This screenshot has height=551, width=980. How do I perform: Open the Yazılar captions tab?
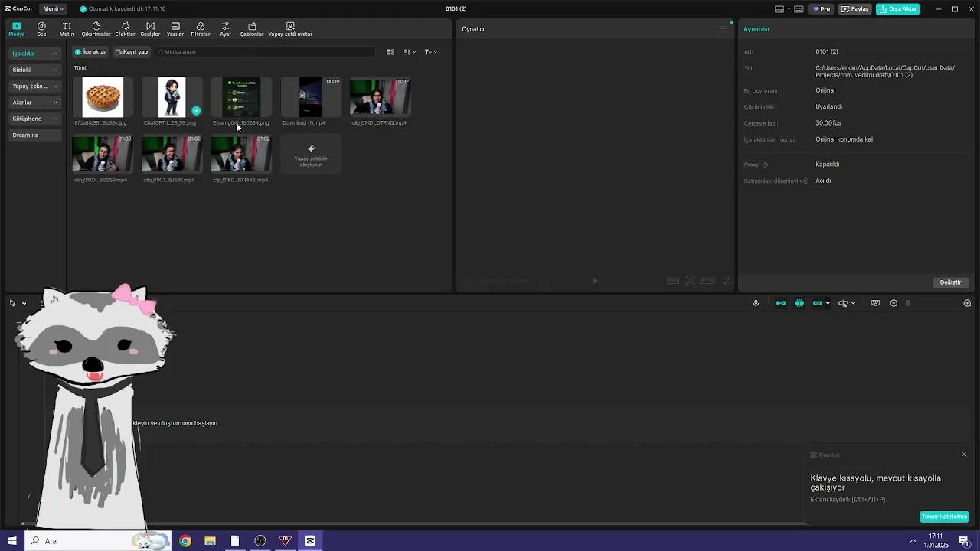click(175, 29)
